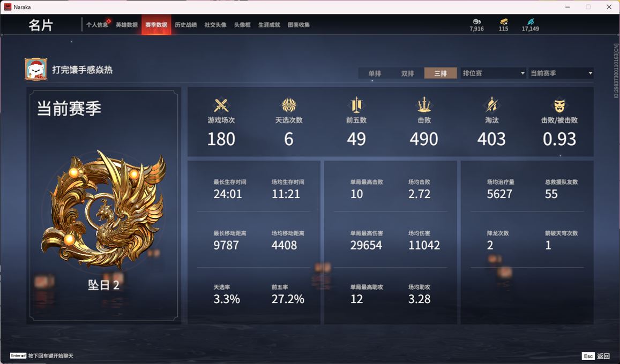Select the 单排 solo mode toggle

pos(375,73)
